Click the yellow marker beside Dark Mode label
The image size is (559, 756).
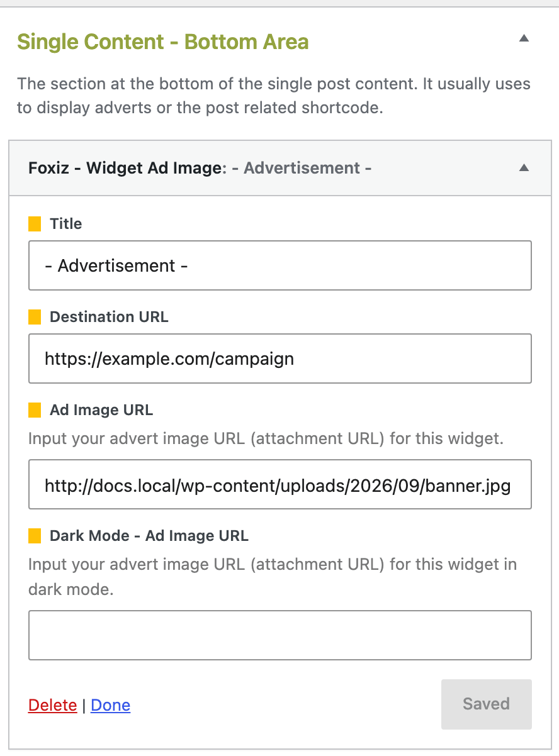(x=35, y=536)
